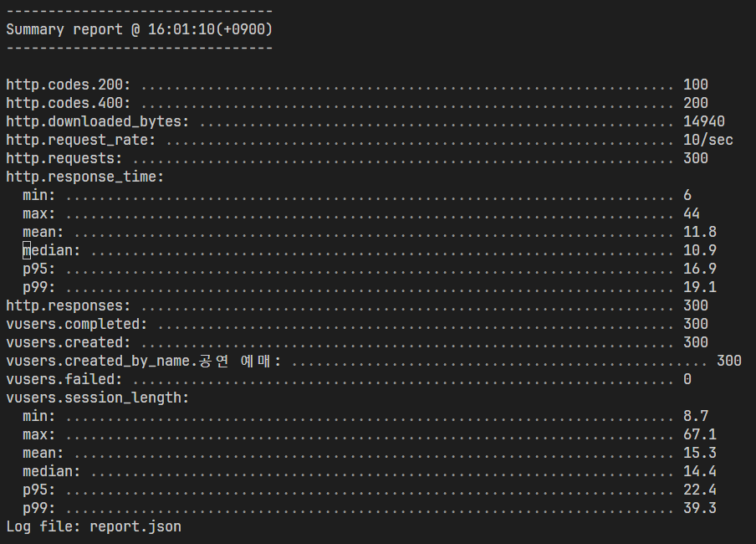Open the report.json log file path
756x544 pixels.
point(135,526)
